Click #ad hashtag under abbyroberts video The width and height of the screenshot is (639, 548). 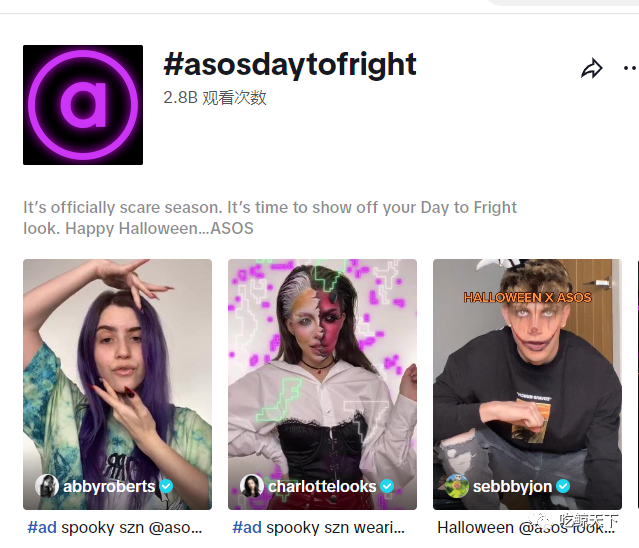[x=42, y=528]
